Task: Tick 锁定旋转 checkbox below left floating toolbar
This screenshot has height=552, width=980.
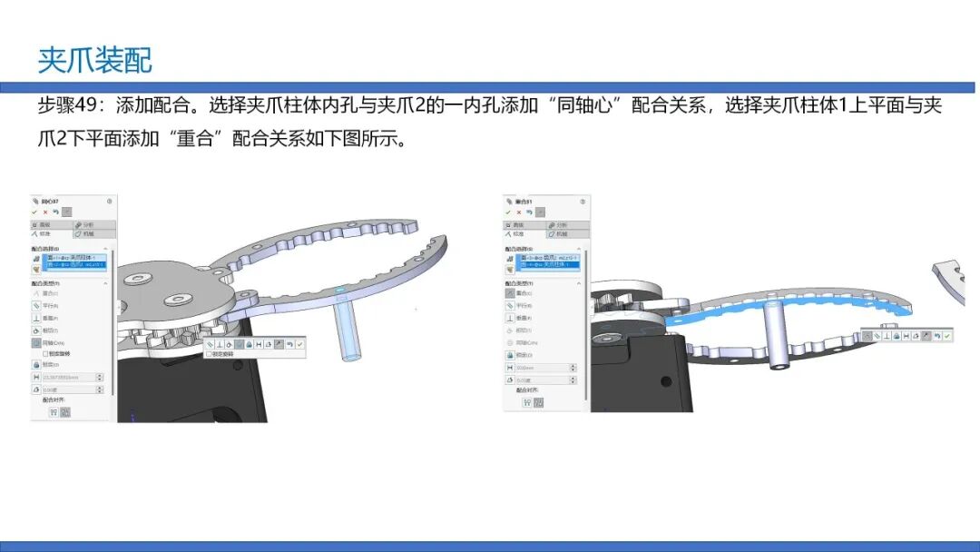Action: [209, 354]
